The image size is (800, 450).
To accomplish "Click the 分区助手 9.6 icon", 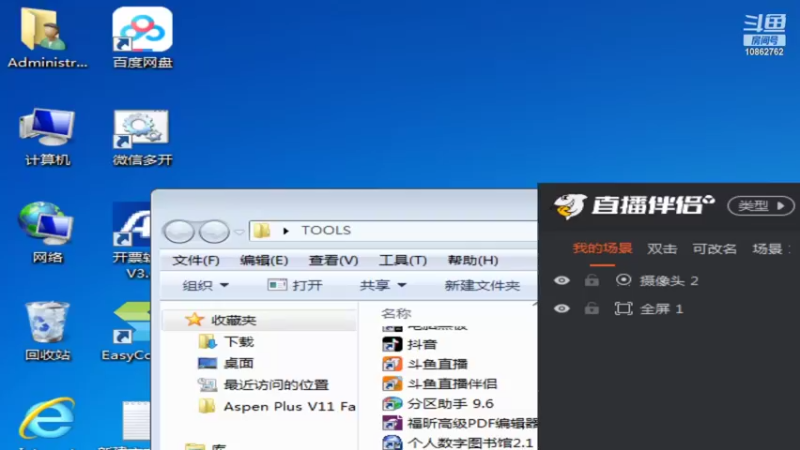I will 392,404.
